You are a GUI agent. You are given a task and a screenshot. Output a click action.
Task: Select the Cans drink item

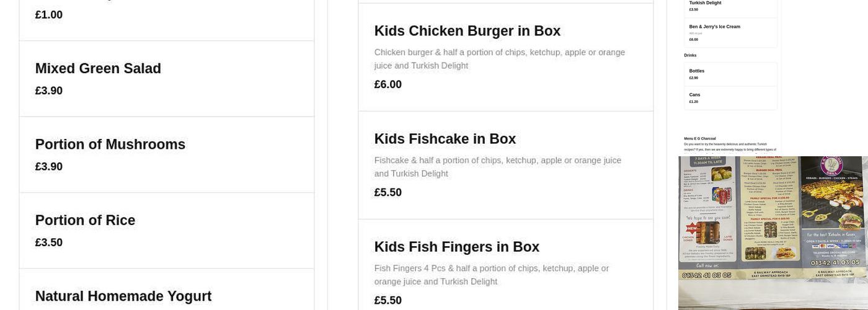point(694,95)
